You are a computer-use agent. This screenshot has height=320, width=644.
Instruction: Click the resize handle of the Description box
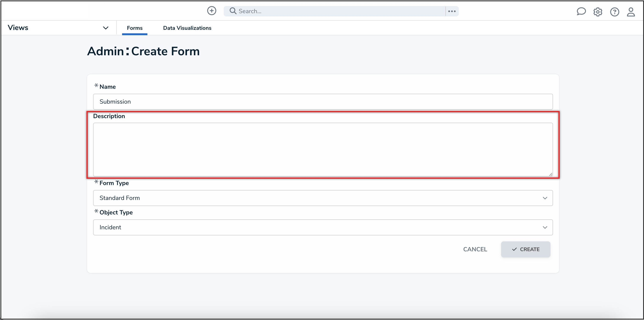point(550,174)
